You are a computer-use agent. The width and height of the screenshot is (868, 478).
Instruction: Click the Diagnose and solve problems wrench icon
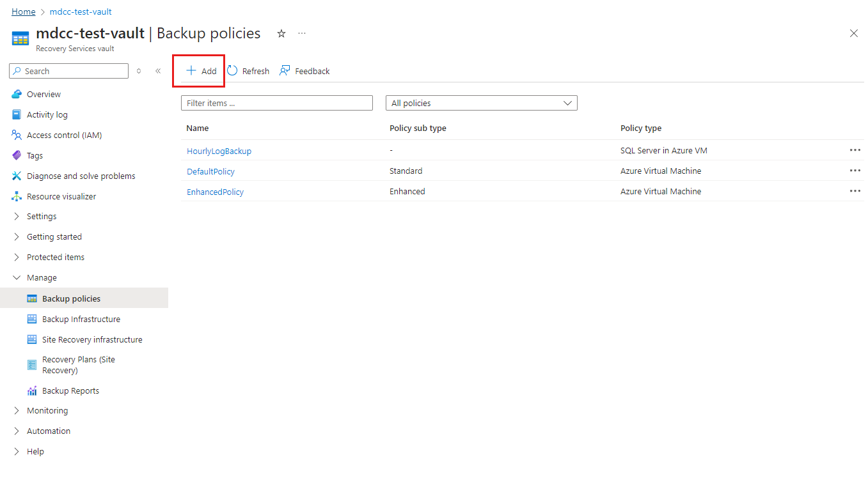click(x=17, y=176)
